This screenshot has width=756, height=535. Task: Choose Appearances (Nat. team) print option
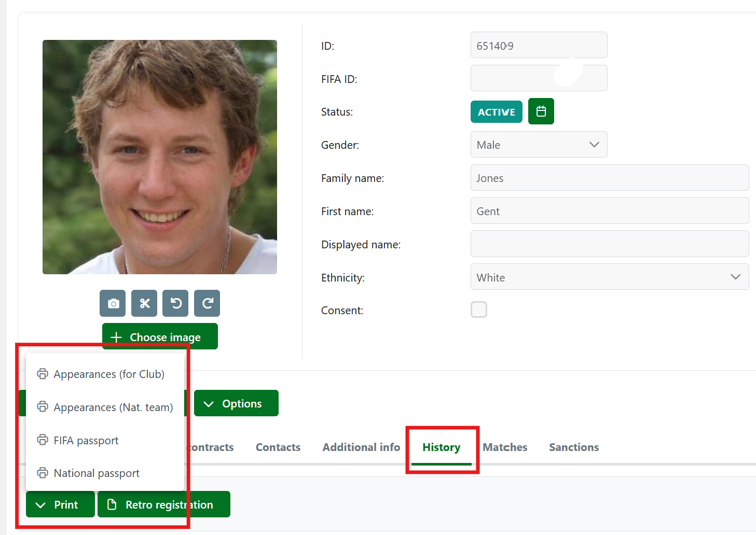pyautogui.click(x=105, y=407)
